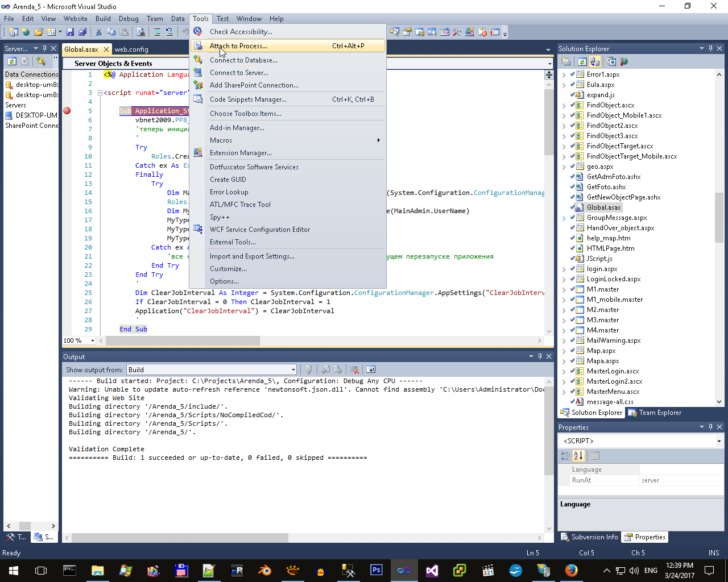This screenshot has width=728, height=582.
Task: Select Options in the Tools menu
Action: 288,281
